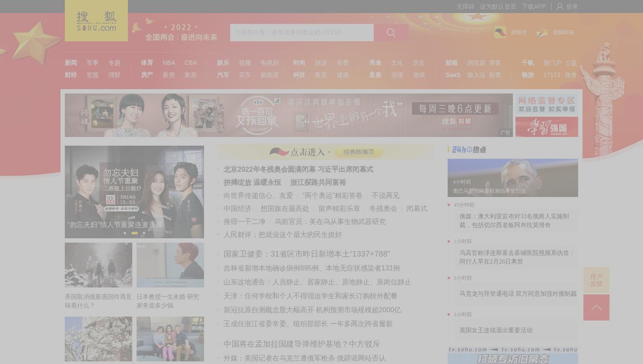Open the tv.sohu.com bottom banner
This screenshot has width=643, height=364.
pyautogui.click(x=513, y=355)
